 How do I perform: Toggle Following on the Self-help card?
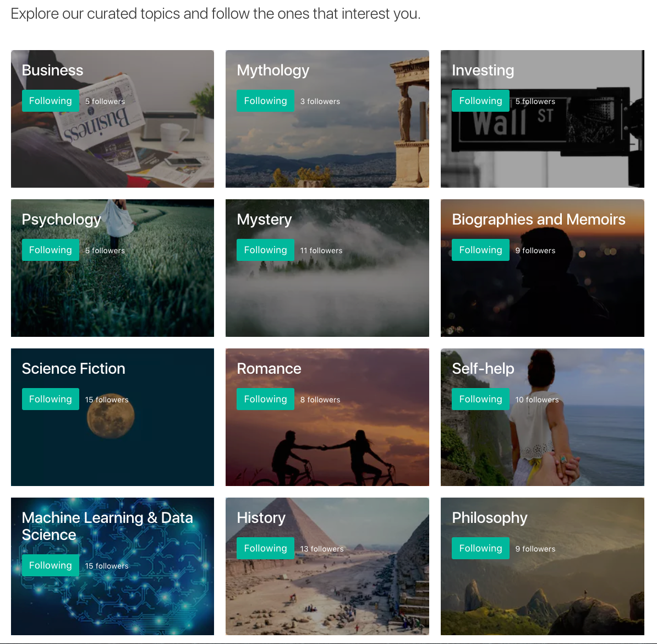pyautogui.click(x=480, y=399)
